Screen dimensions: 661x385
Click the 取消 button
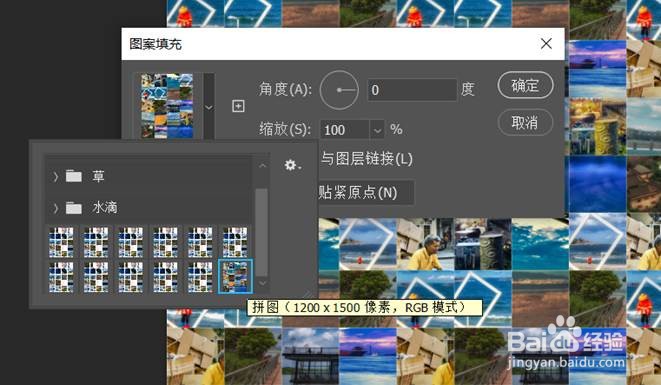tap(525, 123)
